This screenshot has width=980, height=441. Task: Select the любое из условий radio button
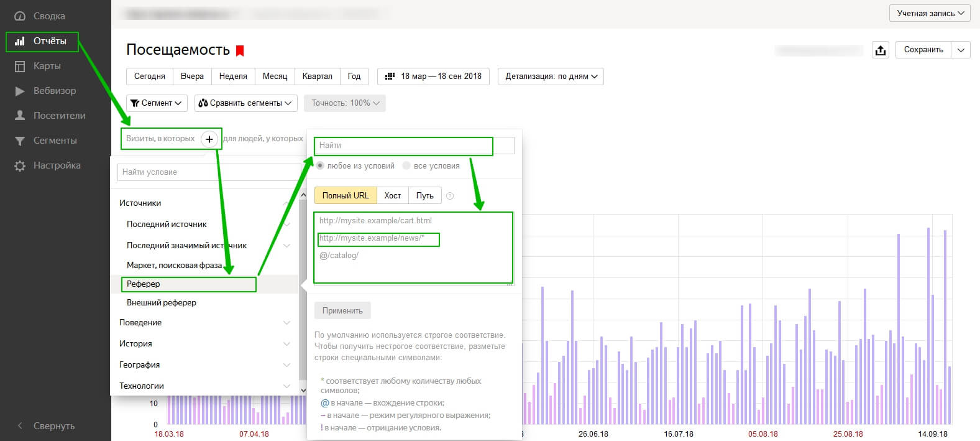click(320, 166)
